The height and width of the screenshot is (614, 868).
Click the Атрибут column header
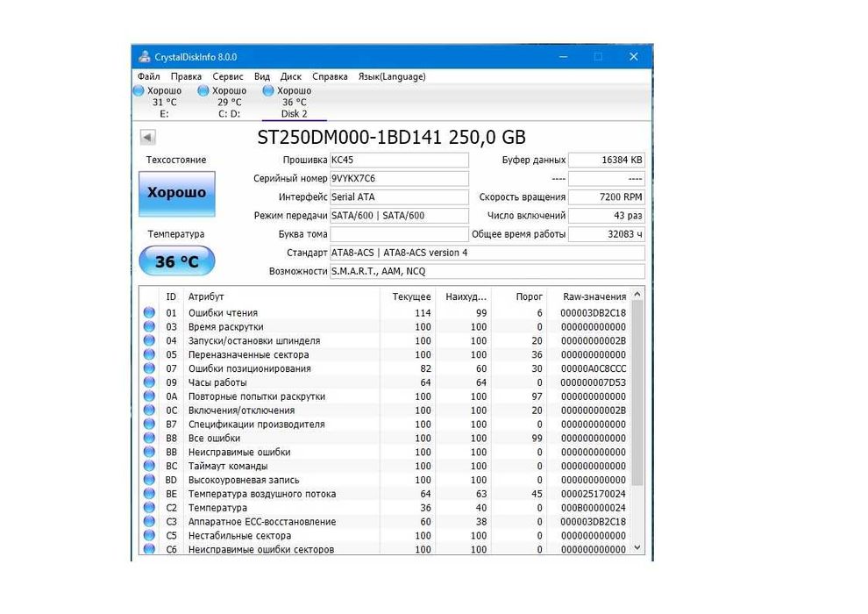coord(282,296)
